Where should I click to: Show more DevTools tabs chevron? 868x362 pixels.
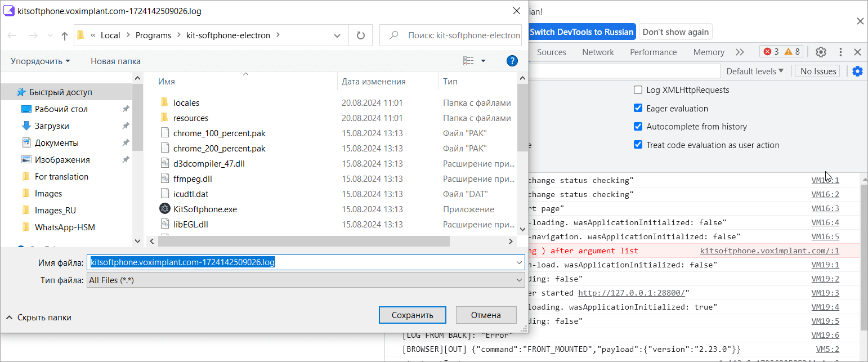point(740,52)
